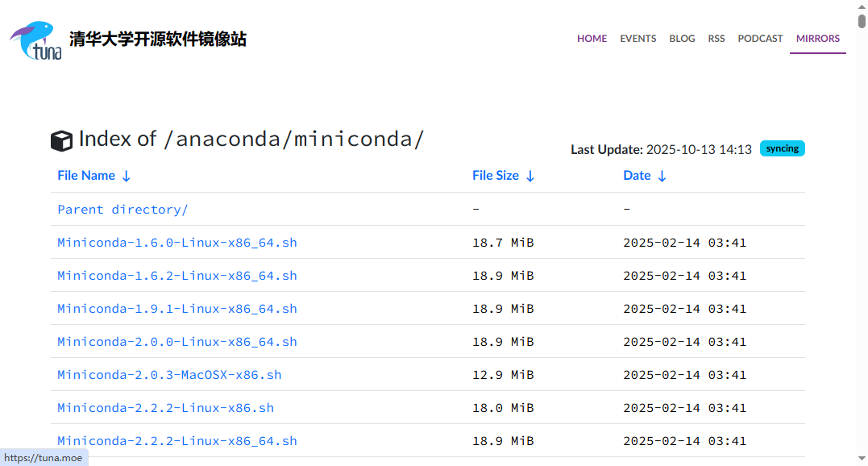The width and height of the screenshot is (868, 466).
Task: Download Miniconda-1.6.0-Linux-x86_64.sh
Action: [x=177, y=243]
